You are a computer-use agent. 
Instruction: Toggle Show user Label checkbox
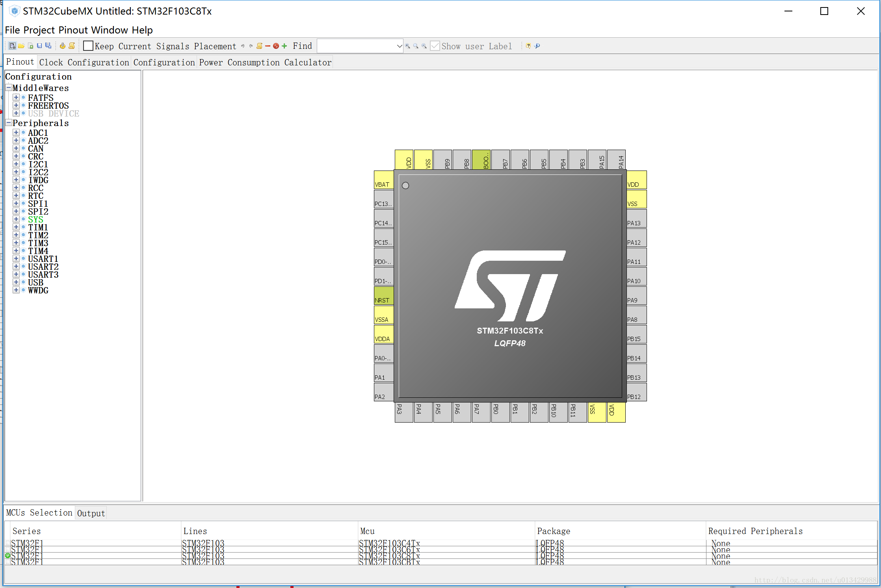tap(435, 46)
